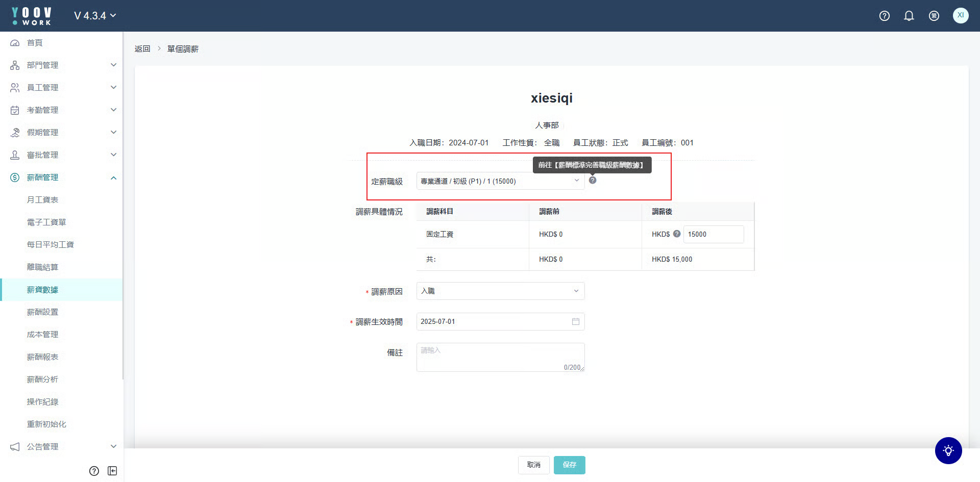
Task: Collapse the sidebar using bottom collapse icon
Action: click(112, 471)
